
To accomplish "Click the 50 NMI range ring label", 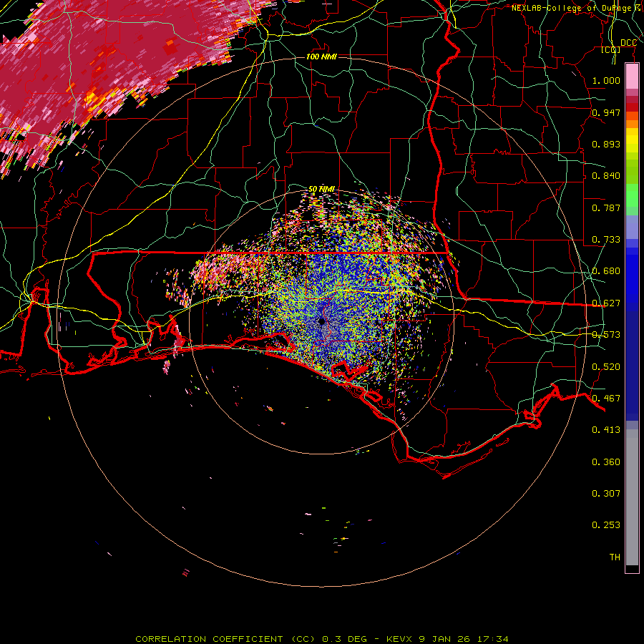I will click(x=321, y=190).
